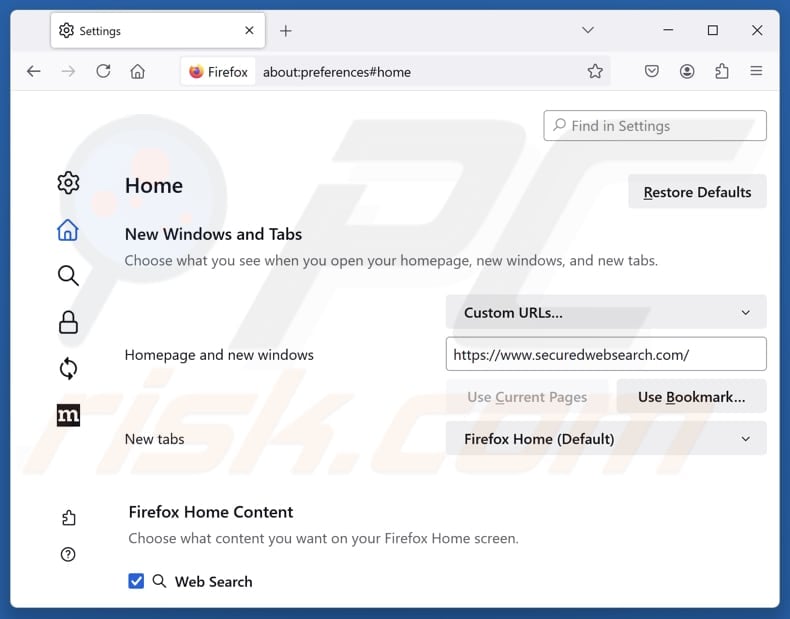This screenshot has height=619, width=790.
Task: Click the 'New Windows and Tabs' heading
Action: coord(213,234)
